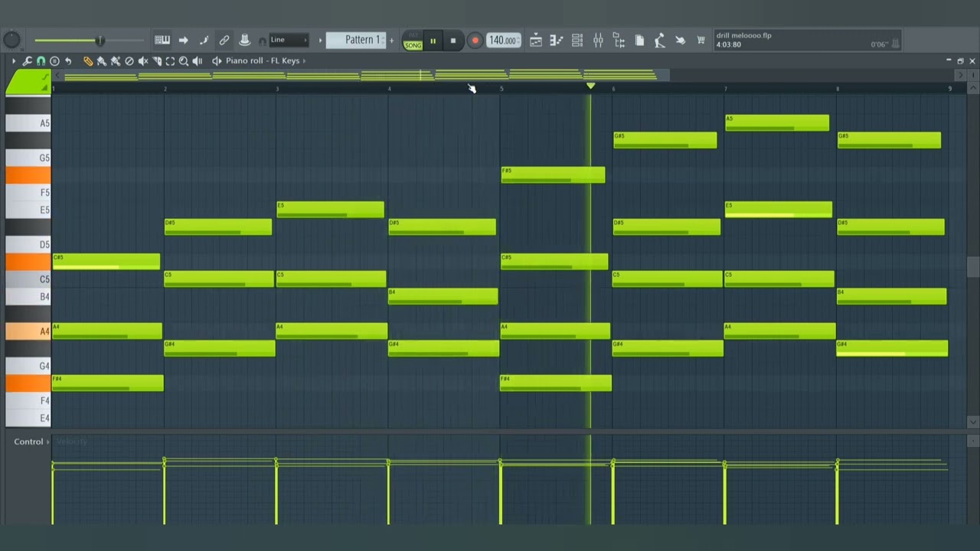Toggle the note blend recording icon
This screenshot has height=551, width=980.
pyautogui.click(x=204, y=40)
